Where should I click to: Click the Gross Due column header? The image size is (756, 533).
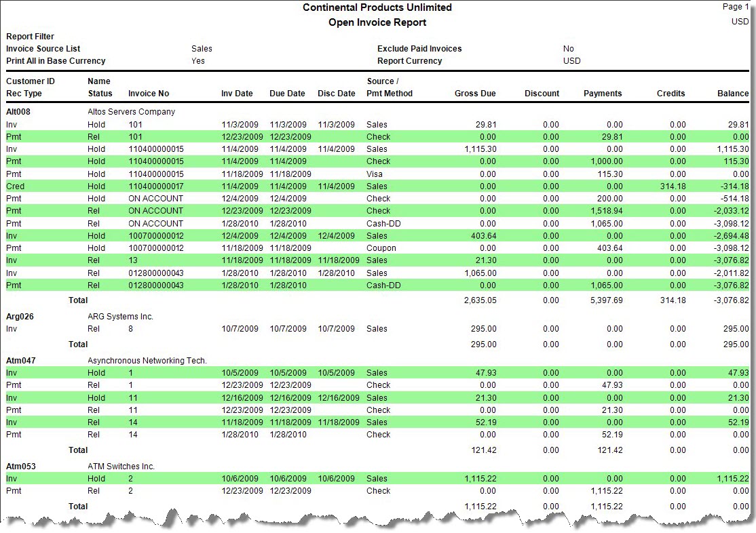[475, 94]
